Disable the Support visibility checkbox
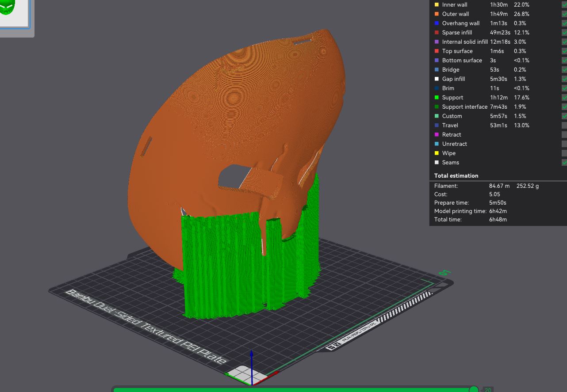The width and height of the screenshot is (567, 392). click(564, 98)
